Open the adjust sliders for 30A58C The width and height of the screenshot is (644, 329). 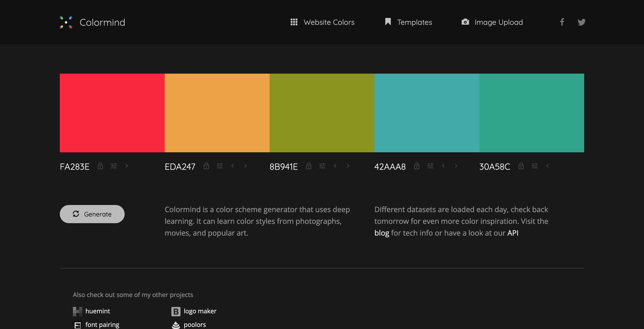[535, 166]
